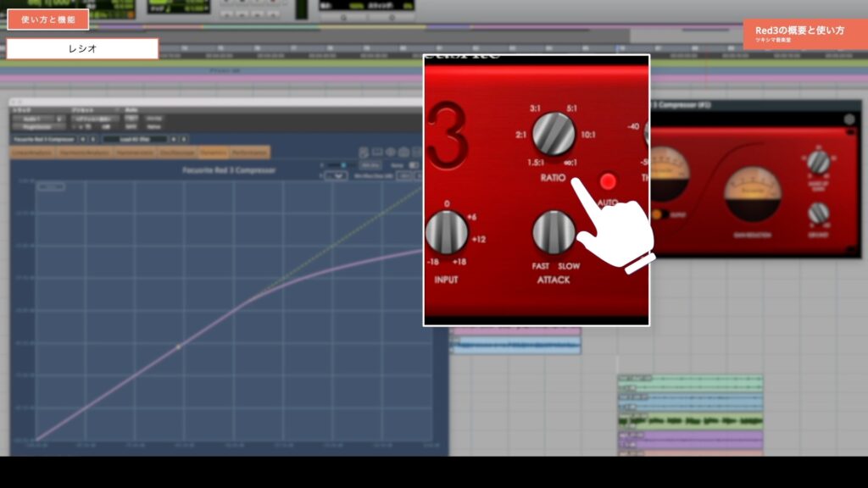Image resolution: width=868 pixels, height=488 pixels.
Task: Toggle the red AUTO release button
Action: click(608, 181)
